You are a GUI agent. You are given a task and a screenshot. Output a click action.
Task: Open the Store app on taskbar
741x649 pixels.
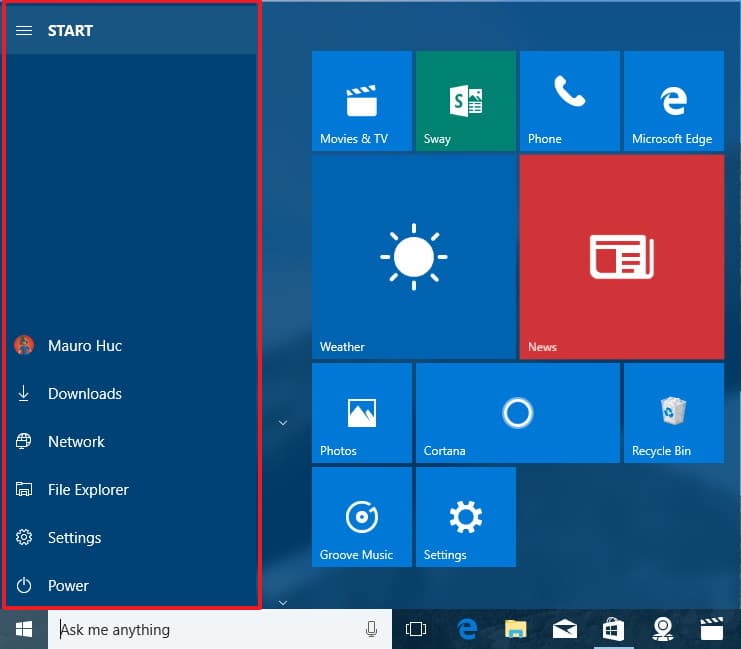[x=613, y=629]
